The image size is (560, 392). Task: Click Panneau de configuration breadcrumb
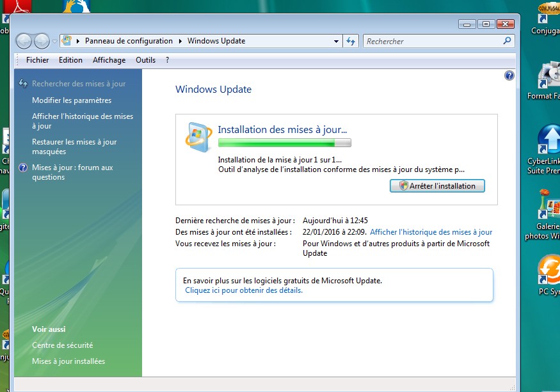129,41
